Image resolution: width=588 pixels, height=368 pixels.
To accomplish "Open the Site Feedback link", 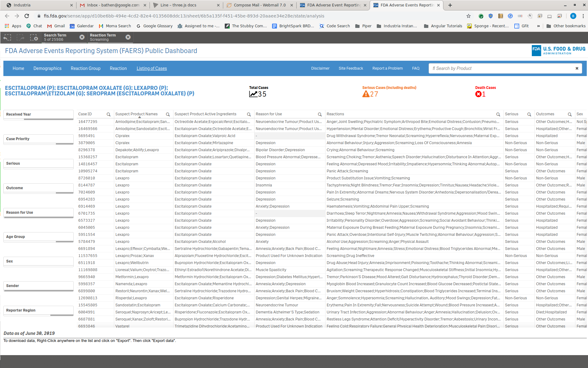I will (x=351, y=68).
